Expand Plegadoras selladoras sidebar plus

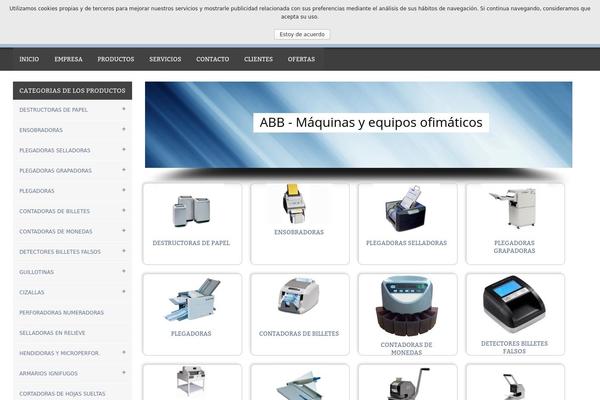[124, 150]
